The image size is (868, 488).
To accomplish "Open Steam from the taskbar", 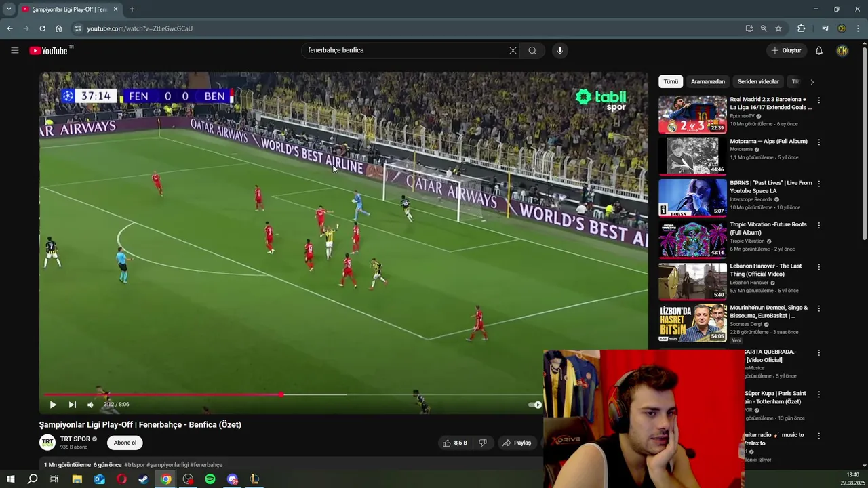I will [143, 479].
